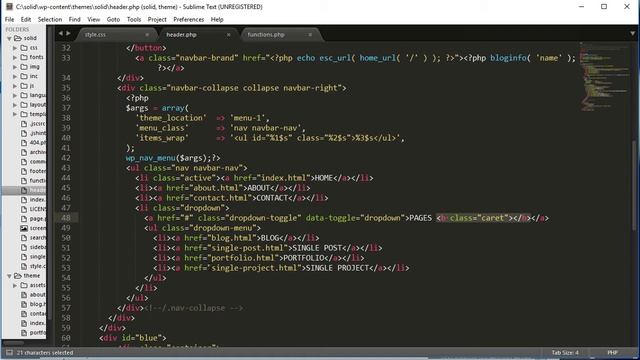This screenshot has width=640, height=360.
Task: Click the 404 file icon
Action: tap(24, 142)
